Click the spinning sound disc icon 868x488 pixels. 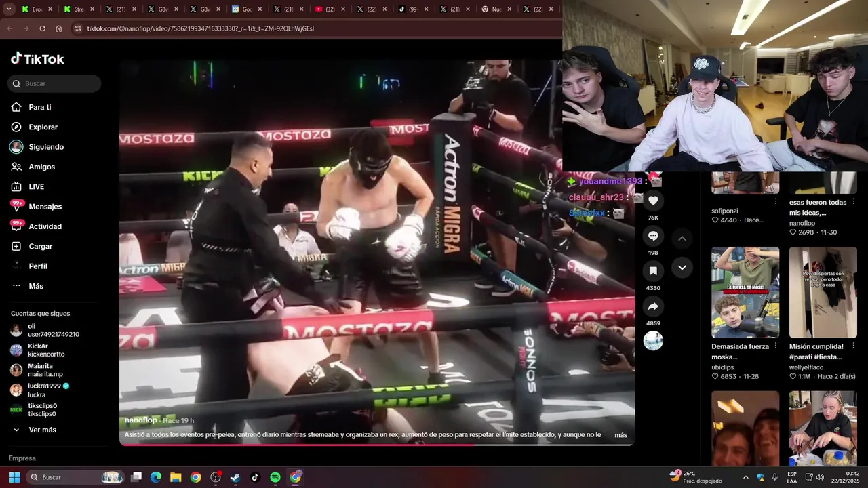(653, 340)
